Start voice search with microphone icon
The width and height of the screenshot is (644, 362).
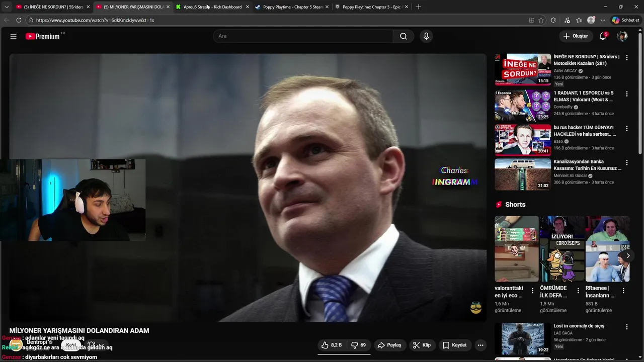click(426, 36)
